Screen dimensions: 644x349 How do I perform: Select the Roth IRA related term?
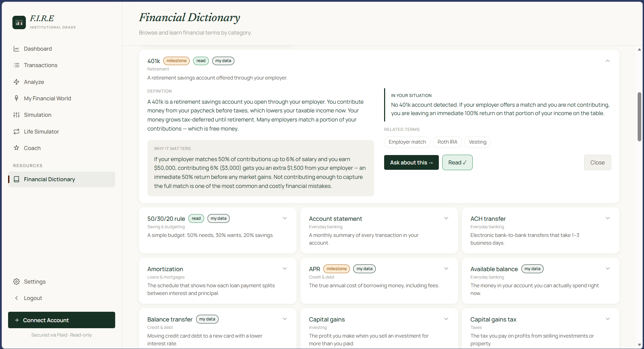click(x=447, y=142)
